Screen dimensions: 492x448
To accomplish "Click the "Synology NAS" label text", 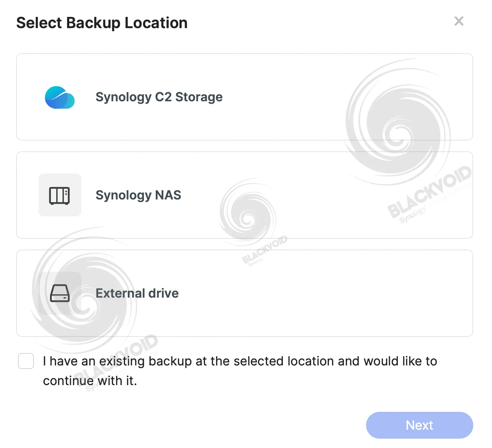I will tap(138, 195).
